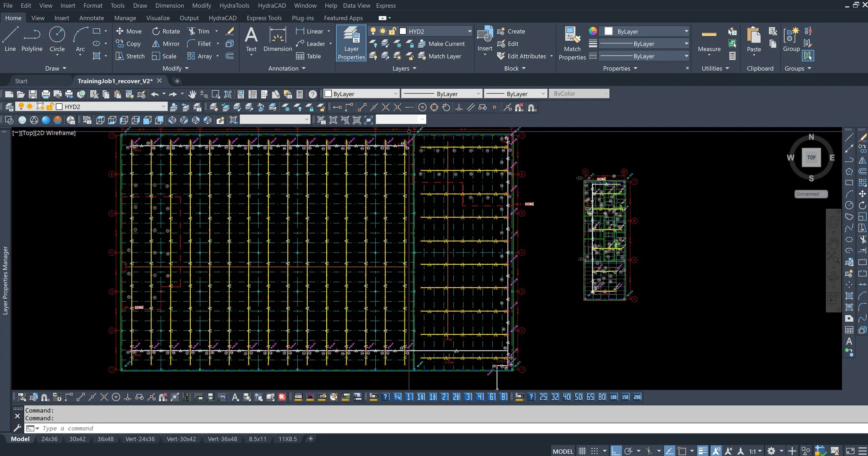
Task: Open the Format menu
Action: [92, 6]
